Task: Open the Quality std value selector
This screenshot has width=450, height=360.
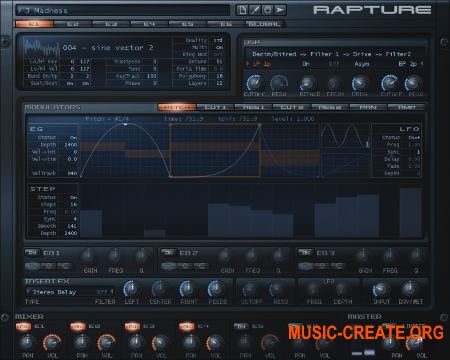Action: pyautogui.click(x=218, y=40)
